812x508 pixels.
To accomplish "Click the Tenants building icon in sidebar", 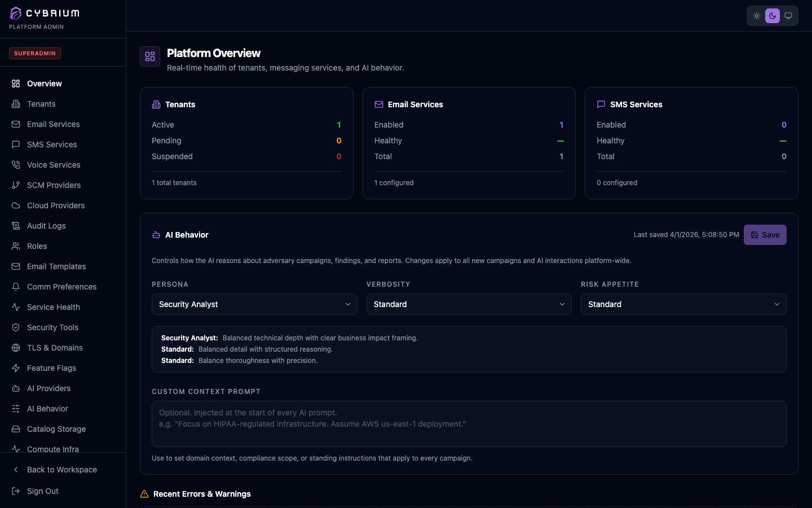I will pos(16,104).
